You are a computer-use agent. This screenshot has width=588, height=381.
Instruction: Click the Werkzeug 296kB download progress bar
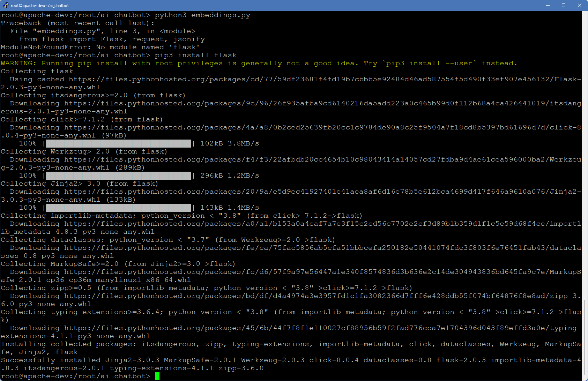click(118, 175)
